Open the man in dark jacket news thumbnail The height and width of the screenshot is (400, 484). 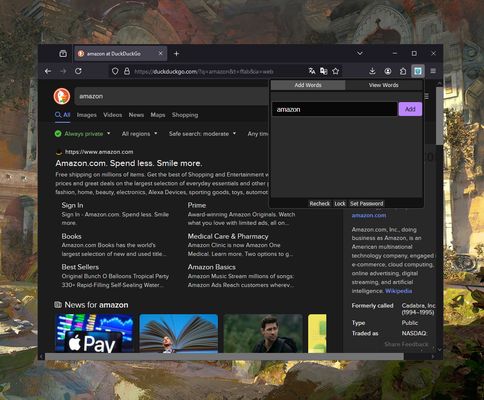pos(263,333)
